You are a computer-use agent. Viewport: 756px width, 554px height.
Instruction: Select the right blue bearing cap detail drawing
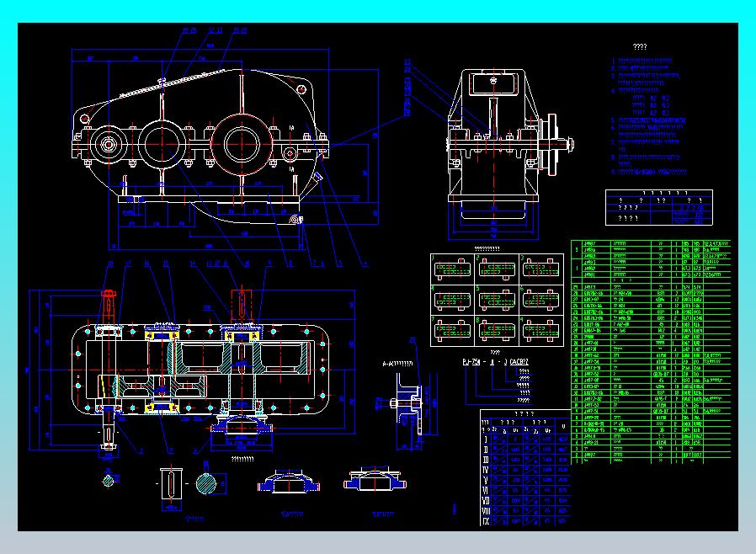(x=375, y=480)
